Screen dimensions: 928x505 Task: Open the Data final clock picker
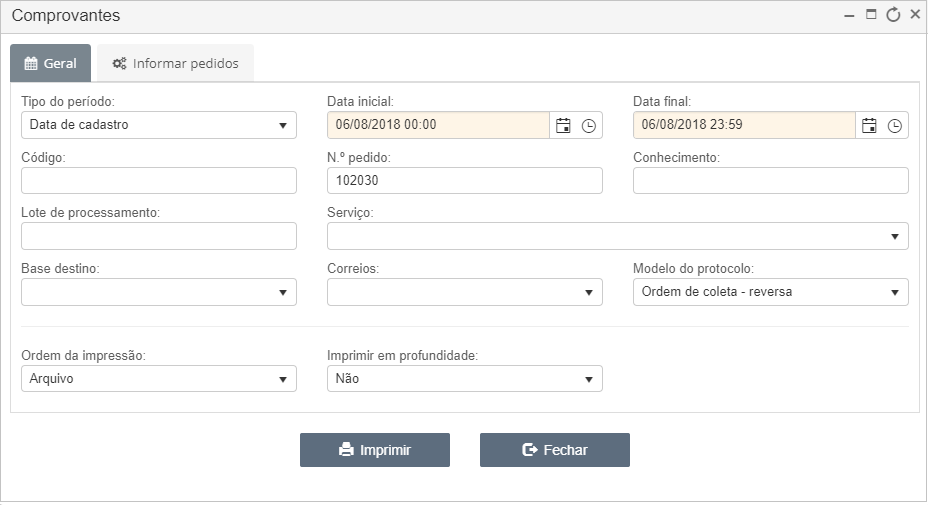click(894, 126)
